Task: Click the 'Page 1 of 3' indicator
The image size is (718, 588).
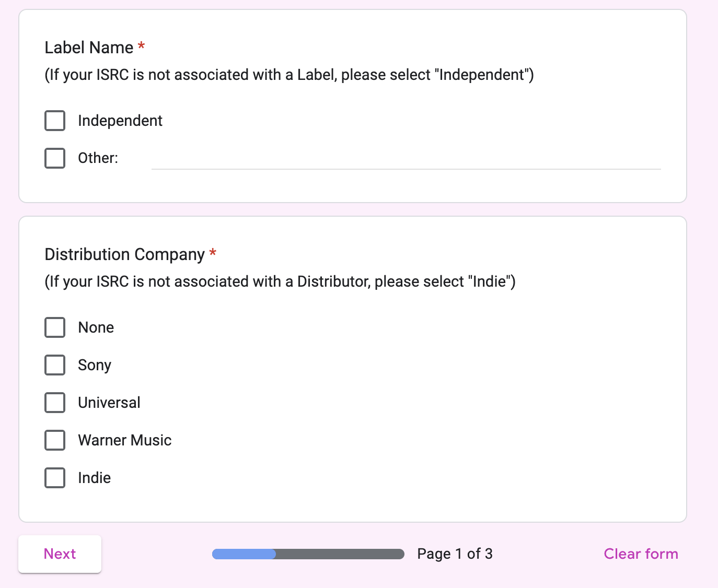Action: coord(455,554)
